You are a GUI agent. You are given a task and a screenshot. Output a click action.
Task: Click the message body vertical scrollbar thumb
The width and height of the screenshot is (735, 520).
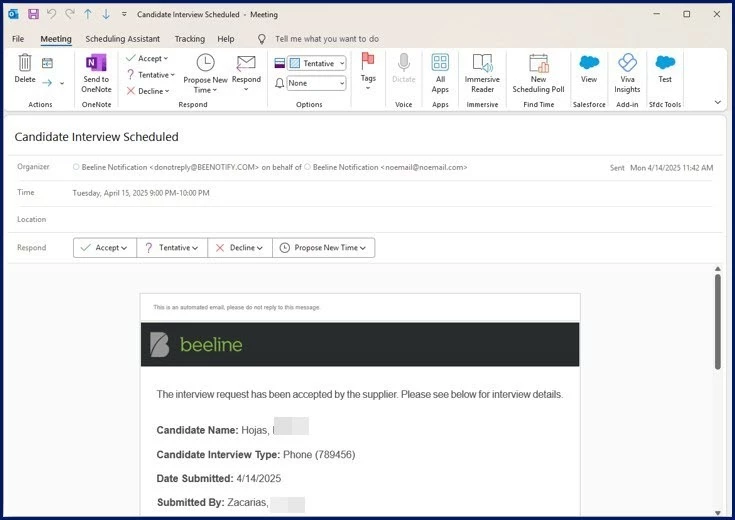(718, 322)
